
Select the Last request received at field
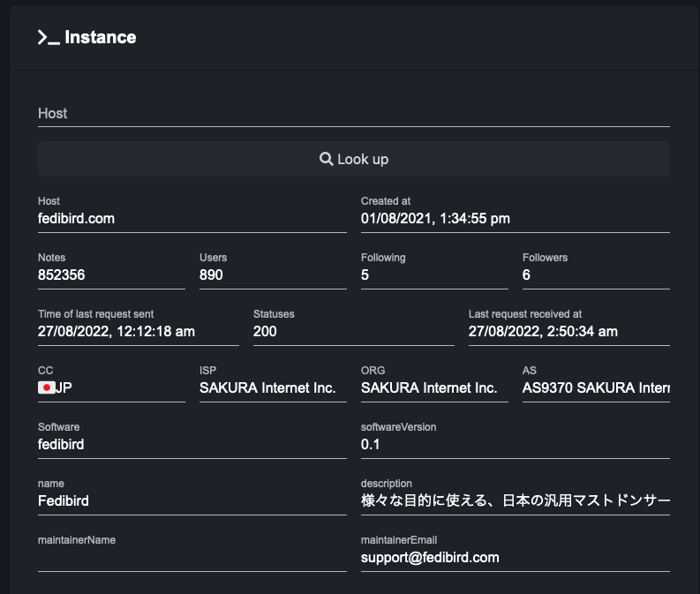568,331
